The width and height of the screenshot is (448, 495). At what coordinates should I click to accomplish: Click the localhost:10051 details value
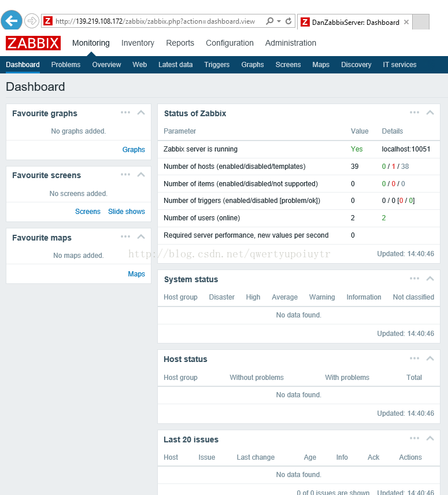406,149
